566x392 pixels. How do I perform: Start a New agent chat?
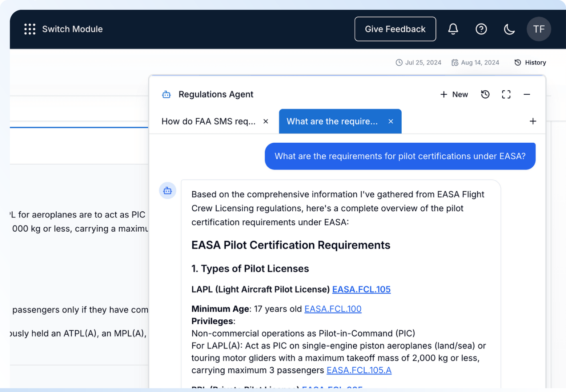pos(454,94)
